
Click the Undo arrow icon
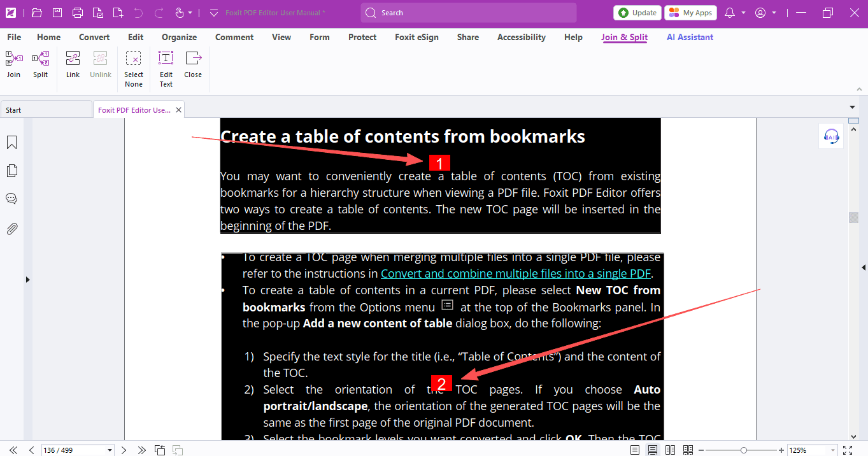tap(138, 13)
